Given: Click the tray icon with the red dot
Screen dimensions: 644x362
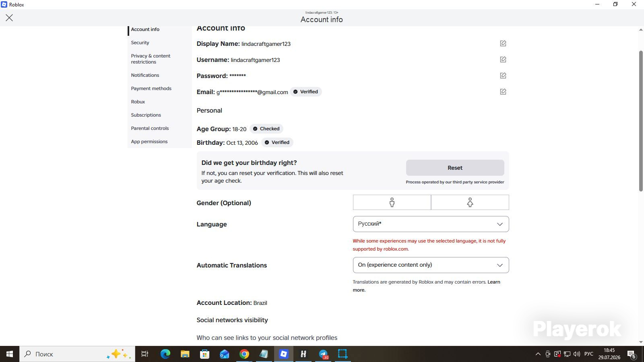Looking at the screenshot, I should (557, 354).
